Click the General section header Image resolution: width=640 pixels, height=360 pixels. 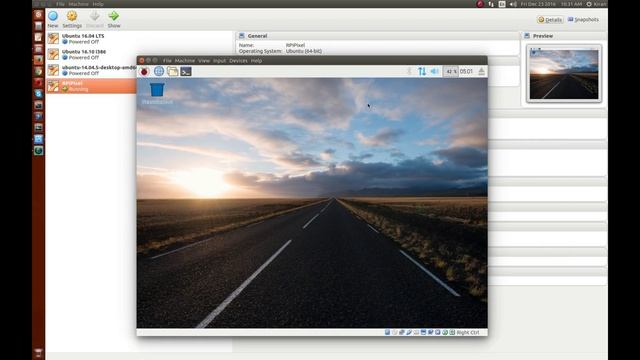[x=378, y=36]
